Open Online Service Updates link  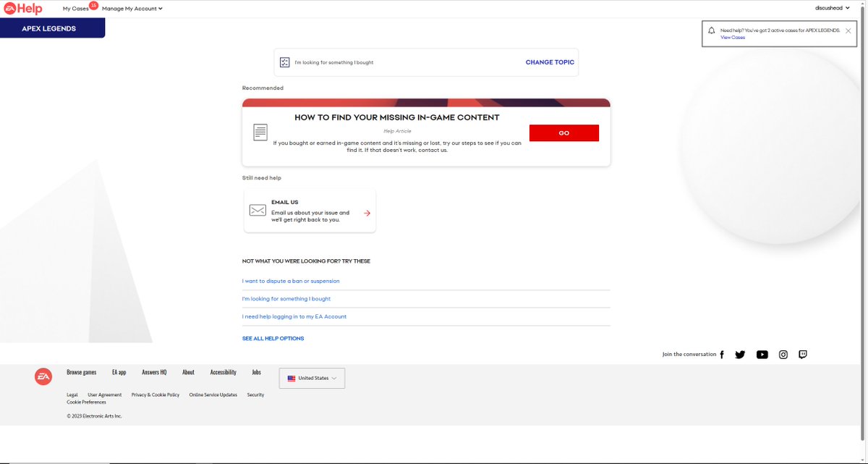(213, 395)
